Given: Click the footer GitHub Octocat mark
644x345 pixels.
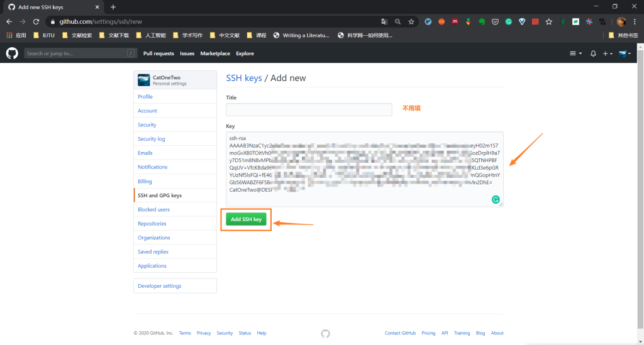Looking at the screenshot, I should 325,334.
